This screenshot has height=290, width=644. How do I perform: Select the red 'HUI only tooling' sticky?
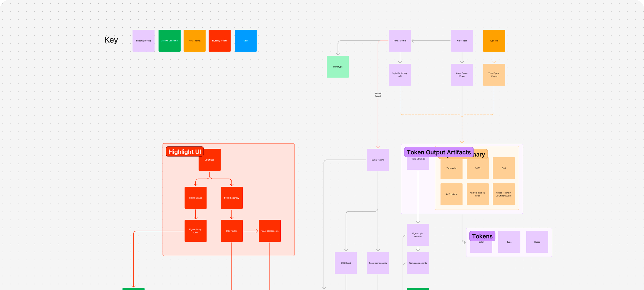[219, 41]
